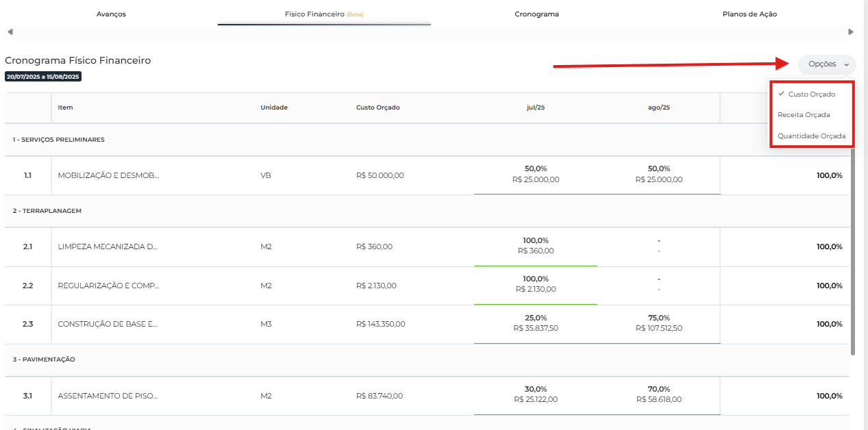
Task: Switch to the Cronograma tab
Action: (536, 14)
